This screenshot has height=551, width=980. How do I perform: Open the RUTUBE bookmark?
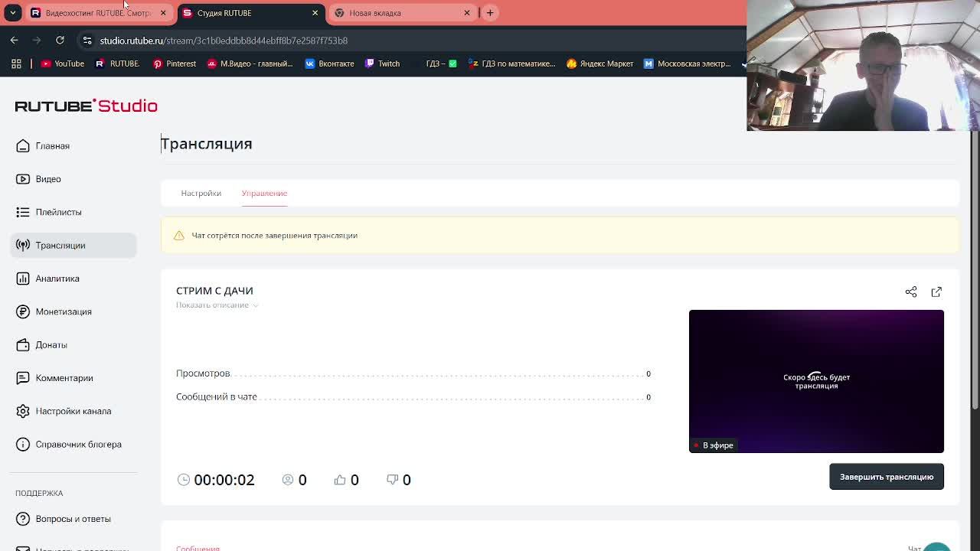[x=117, y=64]
